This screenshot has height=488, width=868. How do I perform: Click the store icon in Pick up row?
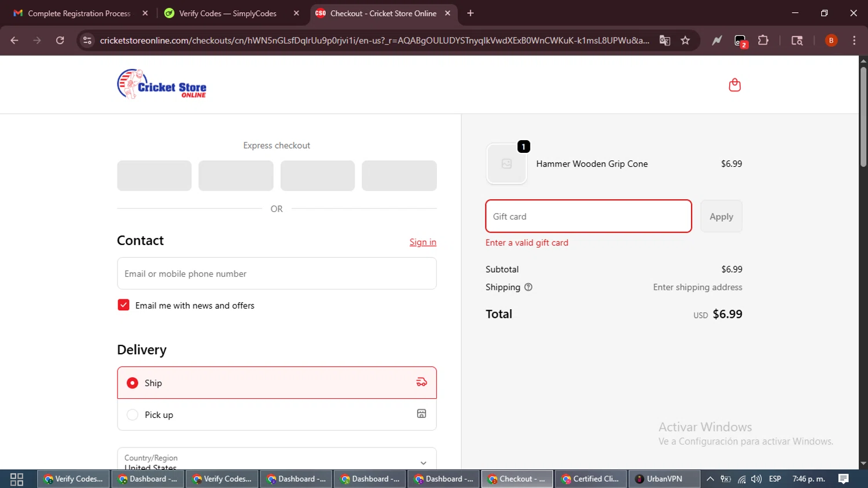click(x=421, y=414)
